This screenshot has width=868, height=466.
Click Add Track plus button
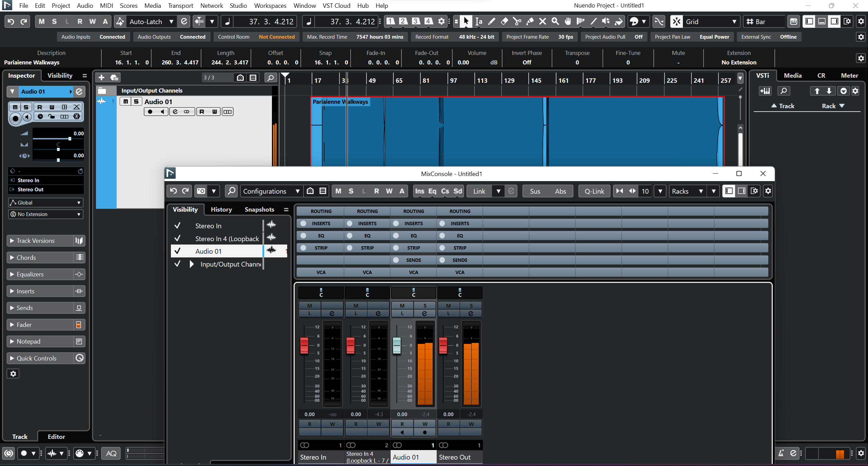click(101, 78)
